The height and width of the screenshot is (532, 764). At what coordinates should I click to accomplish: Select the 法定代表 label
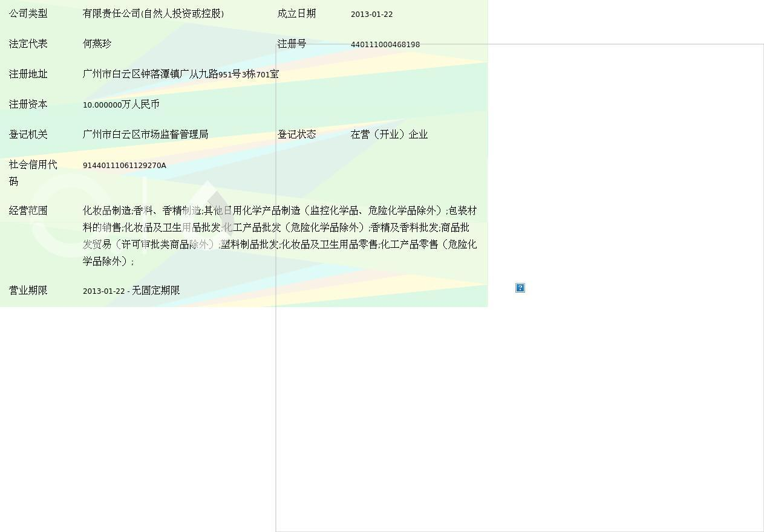click(28, 44)
